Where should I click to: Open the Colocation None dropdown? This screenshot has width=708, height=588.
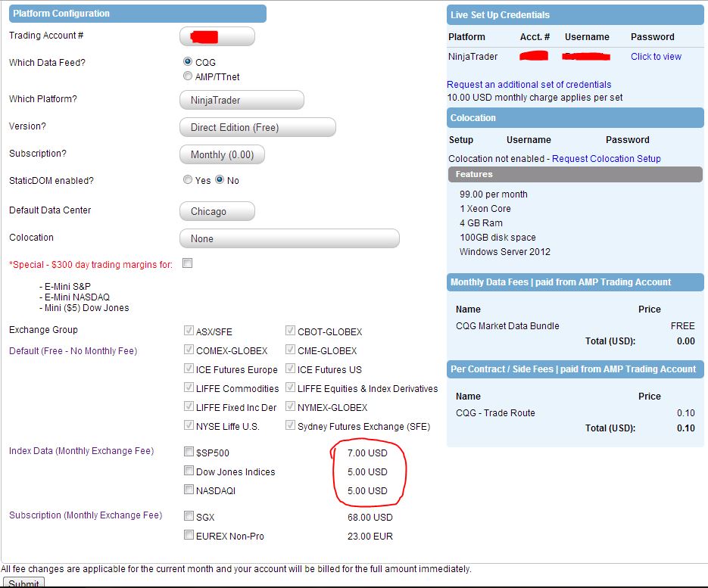289,238
